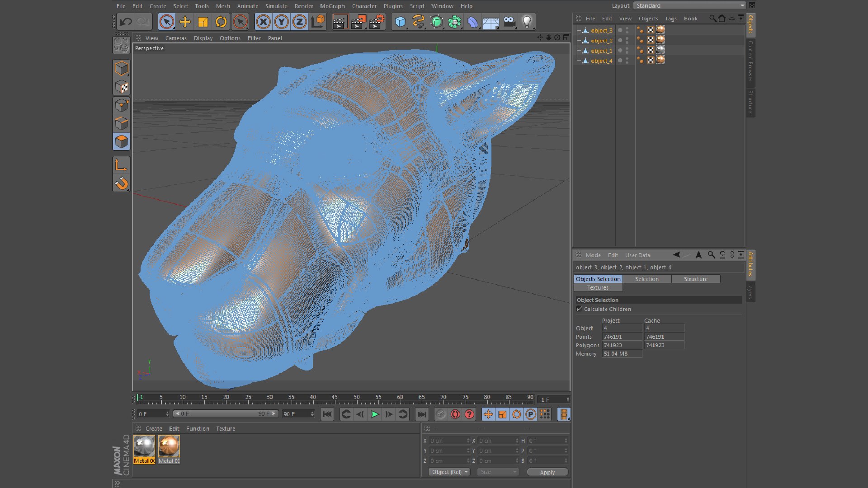Click the preview range slider bar
868x488 pixels.
click(x=226, y=413)
